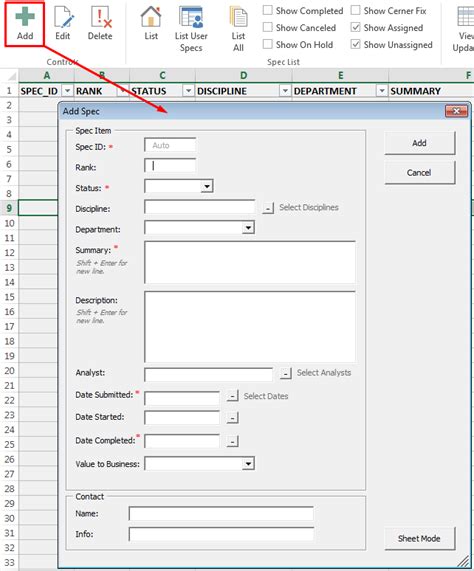The width and height of the screenshot is (474, 571).
Task: Click the select-all corner triangle
Action: [12, 76]
